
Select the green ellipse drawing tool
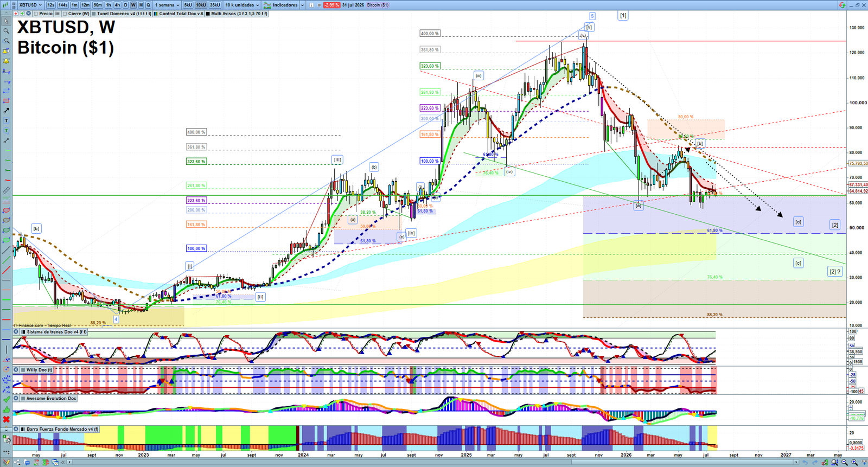point(7,230)
